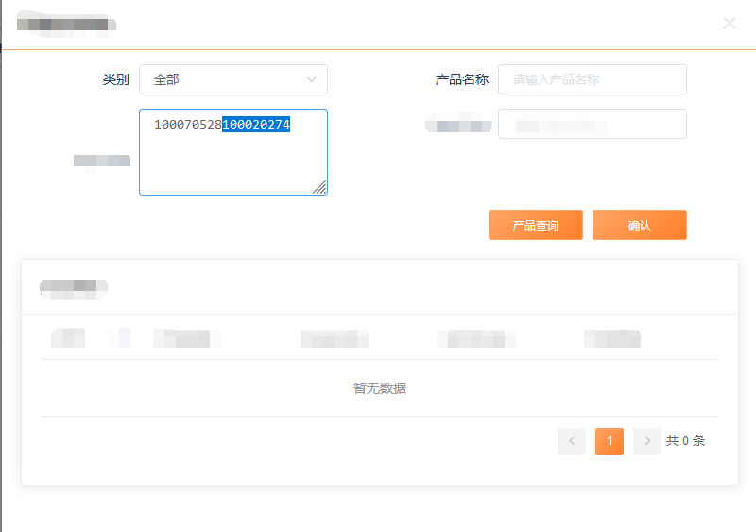Click the blurred dialog title in header
Viewport: 756px width, 532px height.
(x=66, y=24)
